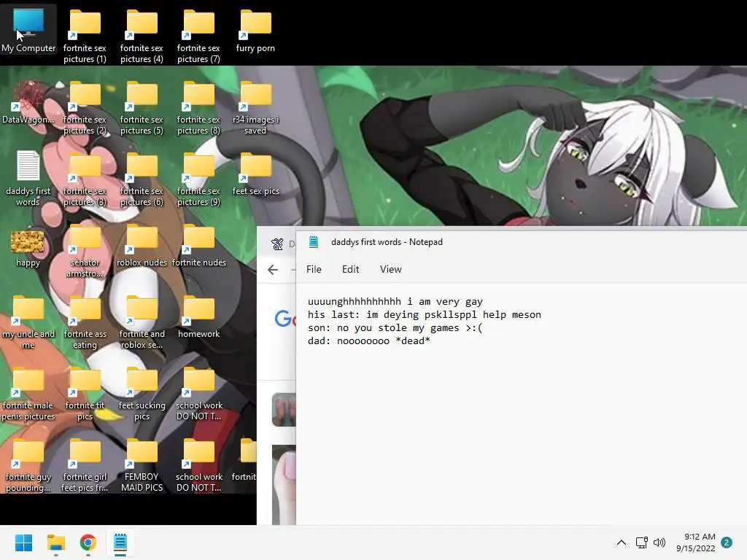Click the back arrow in the browser window

273,270
